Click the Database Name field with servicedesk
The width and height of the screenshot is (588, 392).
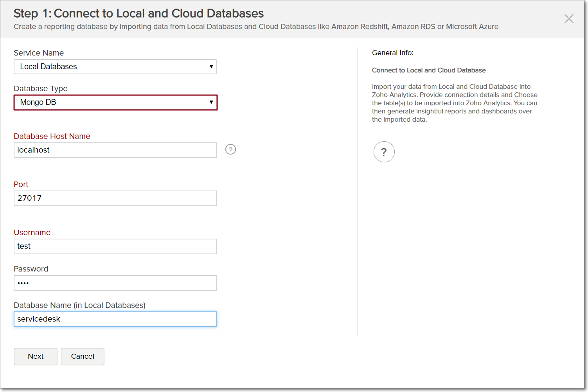pyautogui.click(x=115, y=319)
